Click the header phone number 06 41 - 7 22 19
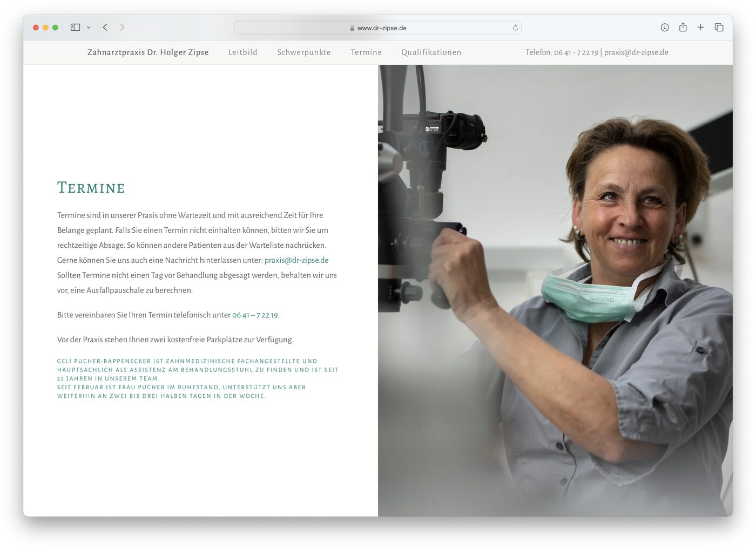 click(576, 52)
